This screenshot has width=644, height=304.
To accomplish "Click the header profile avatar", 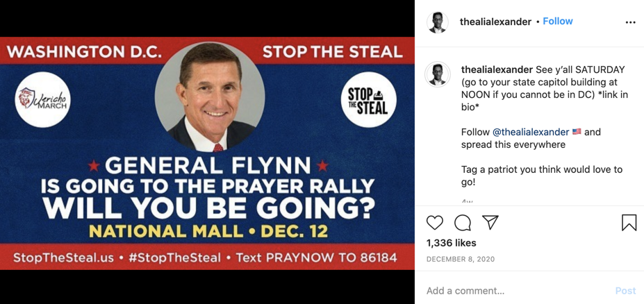I will pos(438,22).
